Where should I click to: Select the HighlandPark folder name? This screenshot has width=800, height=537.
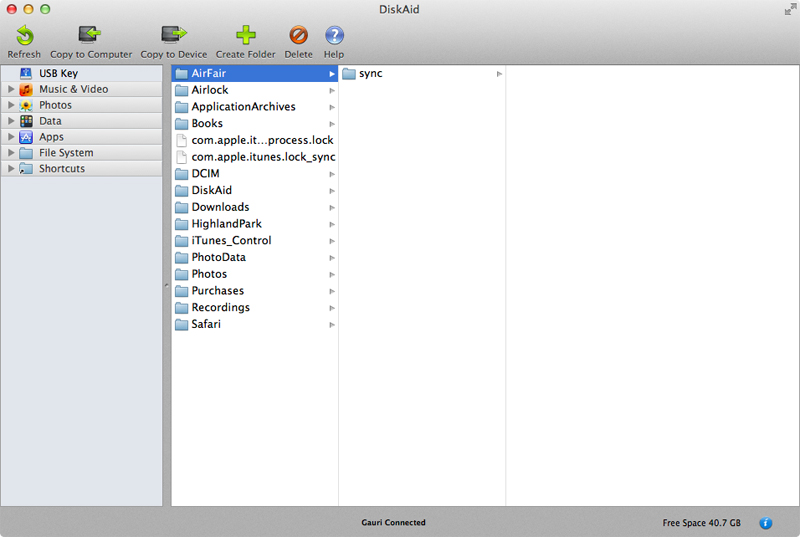coord(227,224)
